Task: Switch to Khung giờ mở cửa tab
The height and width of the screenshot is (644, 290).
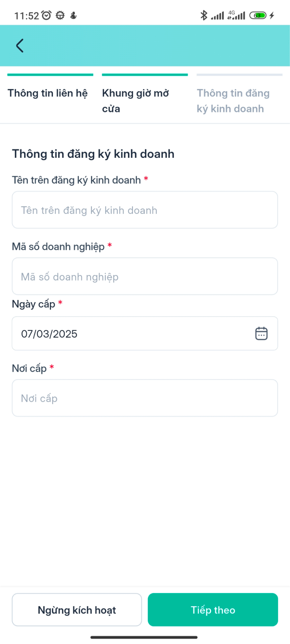Action: tap(135, 101)
